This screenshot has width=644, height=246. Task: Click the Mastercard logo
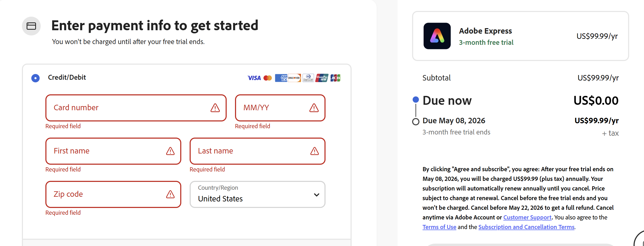coord(268,78)
